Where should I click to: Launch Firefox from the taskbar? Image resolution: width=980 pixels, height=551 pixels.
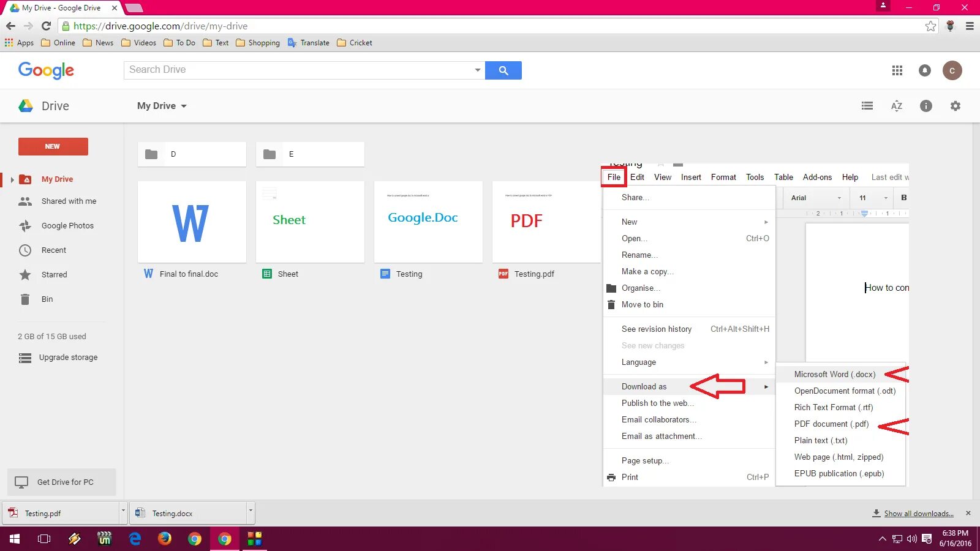(165, 539)
